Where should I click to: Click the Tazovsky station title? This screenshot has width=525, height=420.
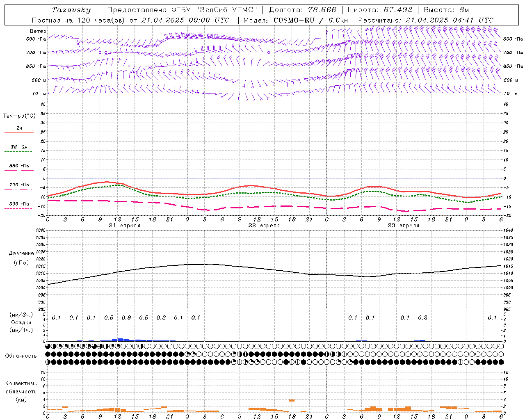click(71, 10)
